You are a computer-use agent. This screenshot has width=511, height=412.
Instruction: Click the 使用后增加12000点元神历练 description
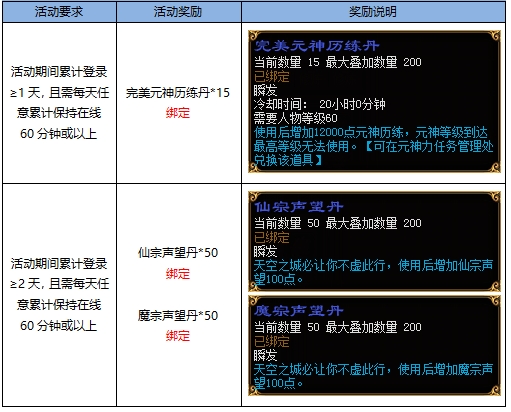pos(373,146)
